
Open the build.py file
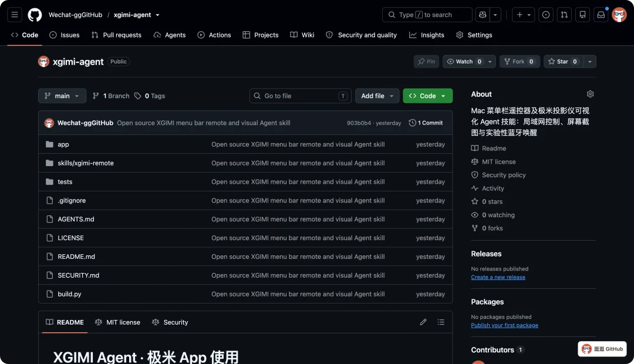69,294
